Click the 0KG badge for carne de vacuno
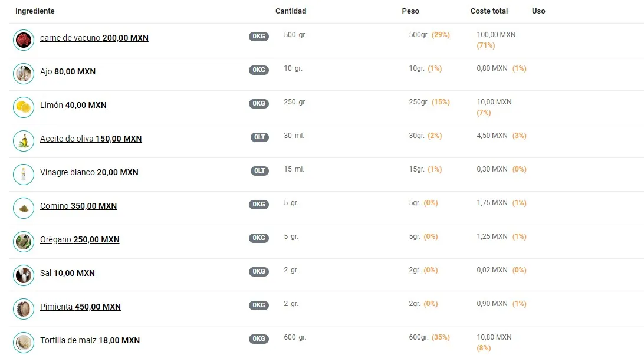The height and width of the screenshot is (355, 644). click(259, 36)
